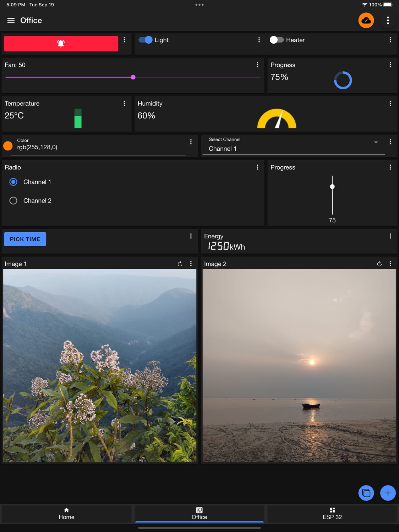Open the Image 2 sunset boat photo

point(299,366)
